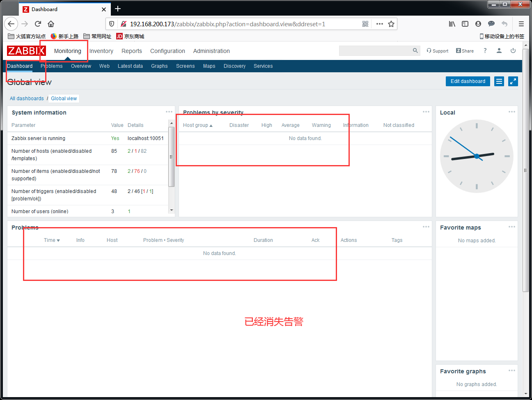This screenshot has height=400, width=532.
Task: Click the sign out power icon
Action: coord(513,51)
